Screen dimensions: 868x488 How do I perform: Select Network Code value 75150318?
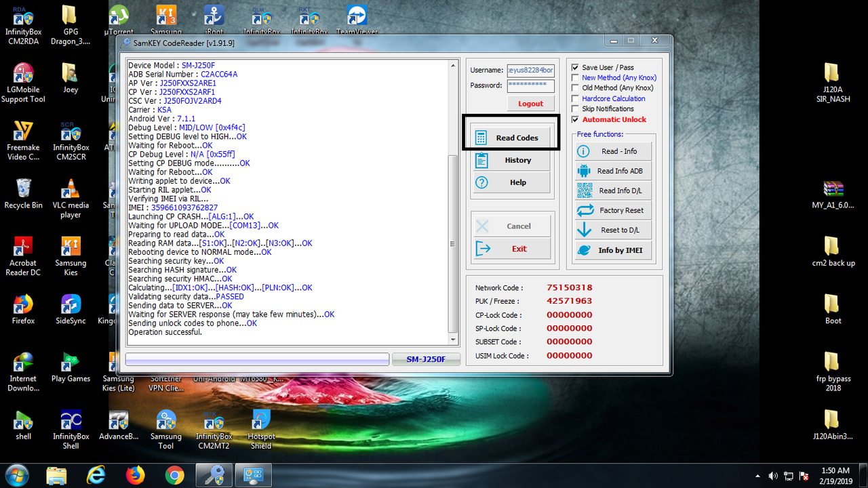click(569, 287)
